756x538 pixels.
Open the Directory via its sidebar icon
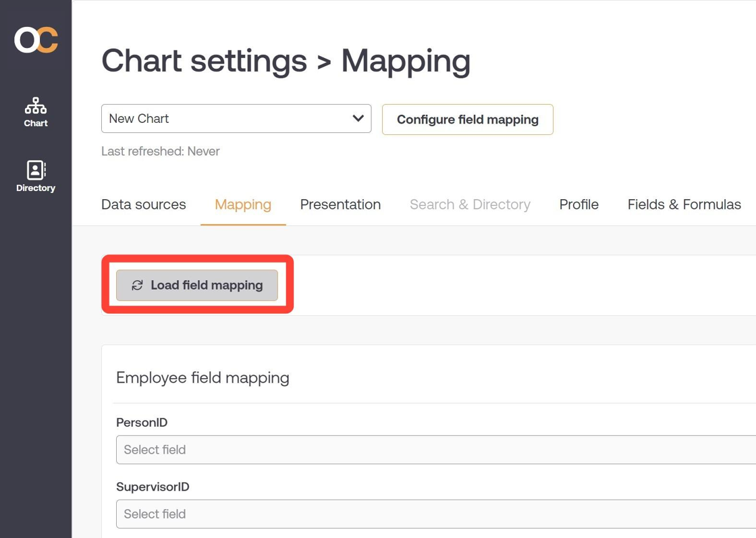click(36, 169)
